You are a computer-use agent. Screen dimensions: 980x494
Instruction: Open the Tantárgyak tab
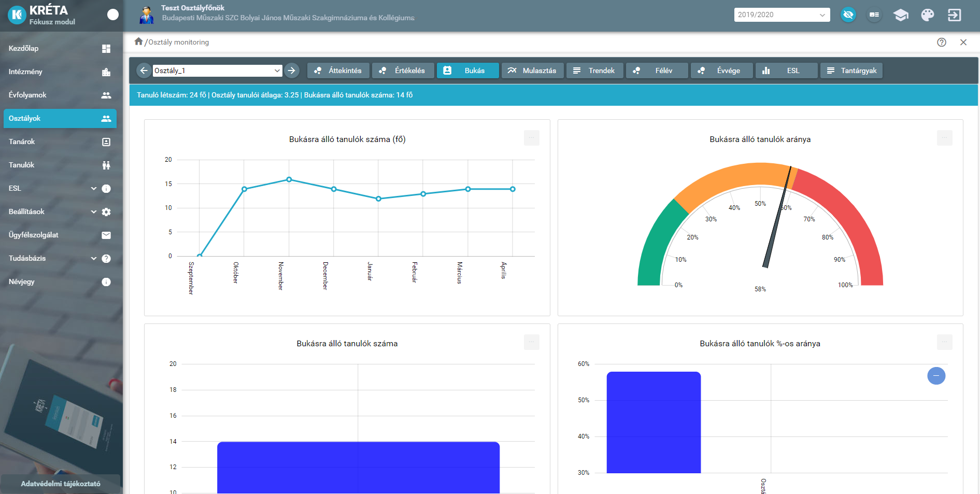[x=851, y=70]
